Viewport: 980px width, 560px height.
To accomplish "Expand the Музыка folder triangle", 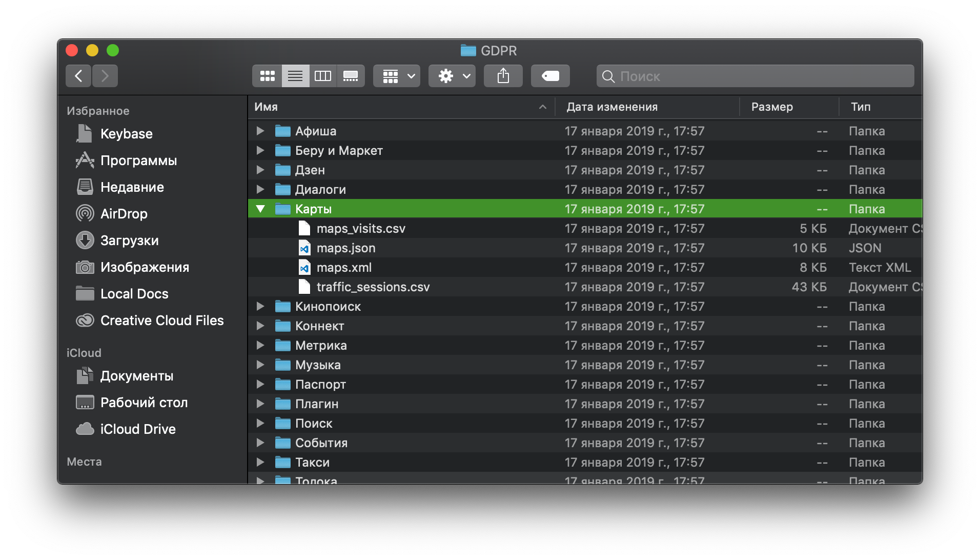I will [260, 365].
